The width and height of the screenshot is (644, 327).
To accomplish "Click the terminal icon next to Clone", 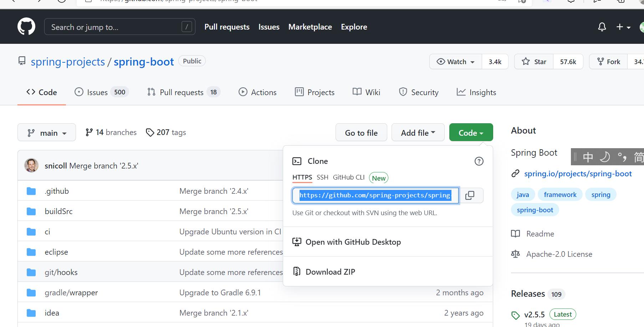I will coord(297,161).
